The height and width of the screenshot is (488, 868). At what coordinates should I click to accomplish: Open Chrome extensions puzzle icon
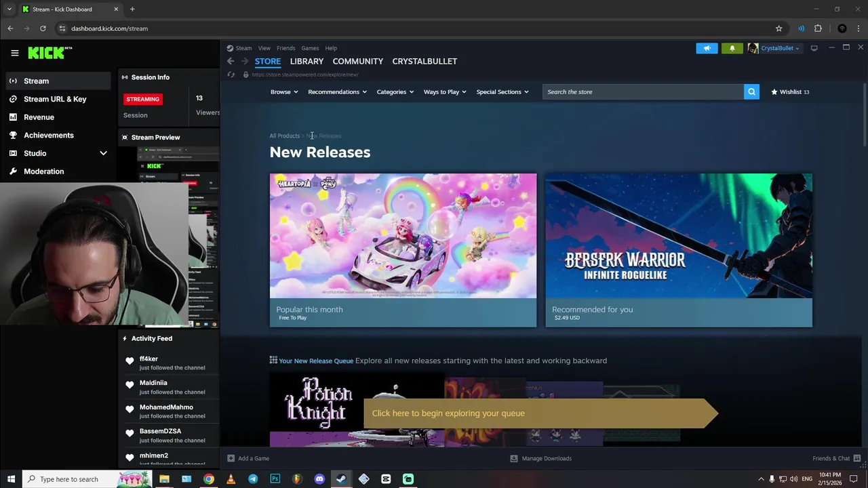818,28
